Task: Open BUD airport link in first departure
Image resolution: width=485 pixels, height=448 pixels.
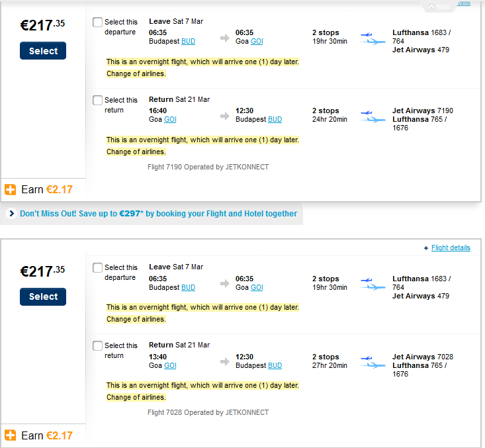Action: (x=188, y=42)
